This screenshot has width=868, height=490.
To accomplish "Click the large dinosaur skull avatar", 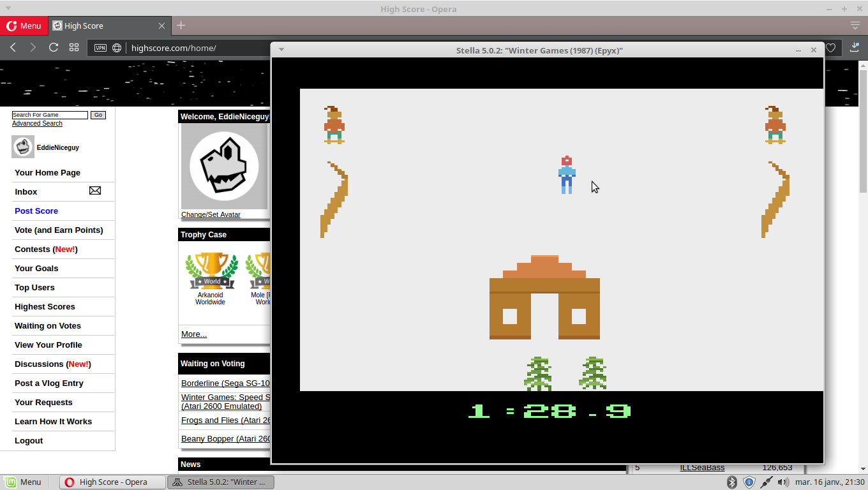I will [224, 166].
